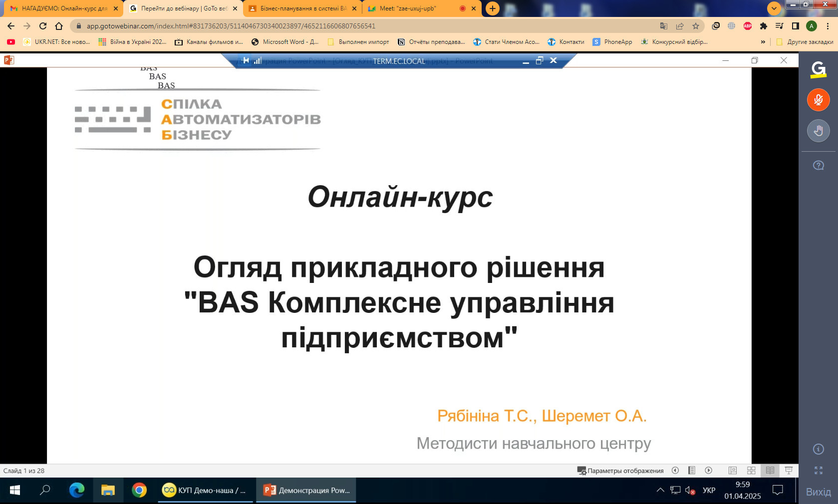The width and height of the screenshot is (838, 504).
Task: Restore down the TERM.EC.LOCAL remote session
Action: click(x=539, y=60)
